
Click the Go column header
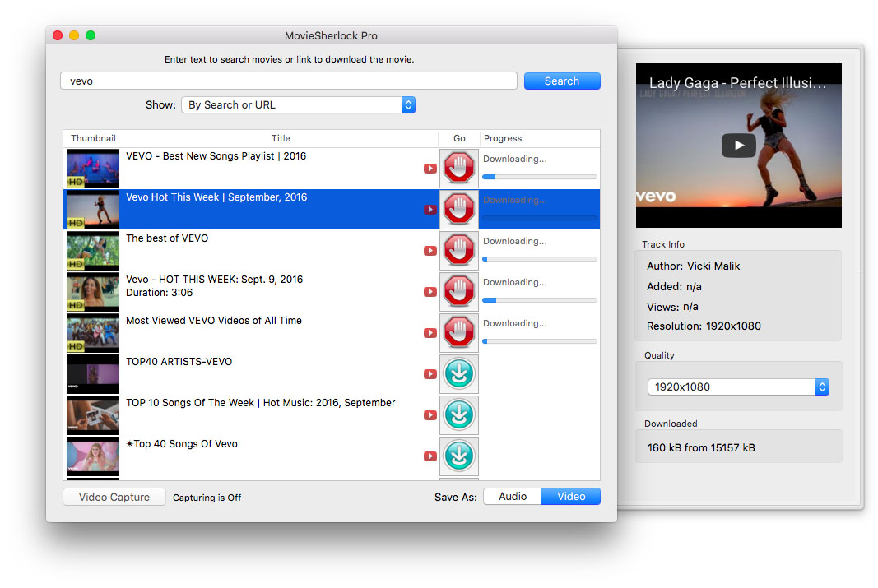click(459, 138)
